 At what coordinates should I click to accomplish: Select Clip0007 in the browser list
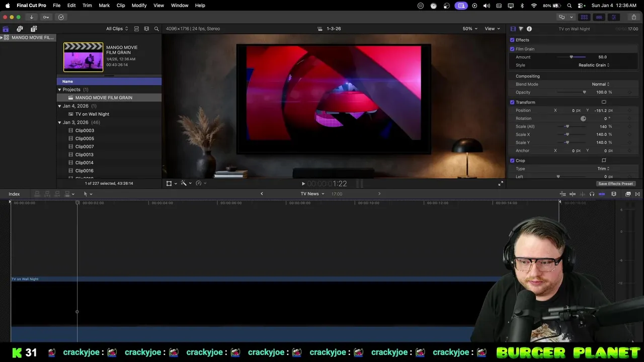pyautogui.click(x=85, y=146)
